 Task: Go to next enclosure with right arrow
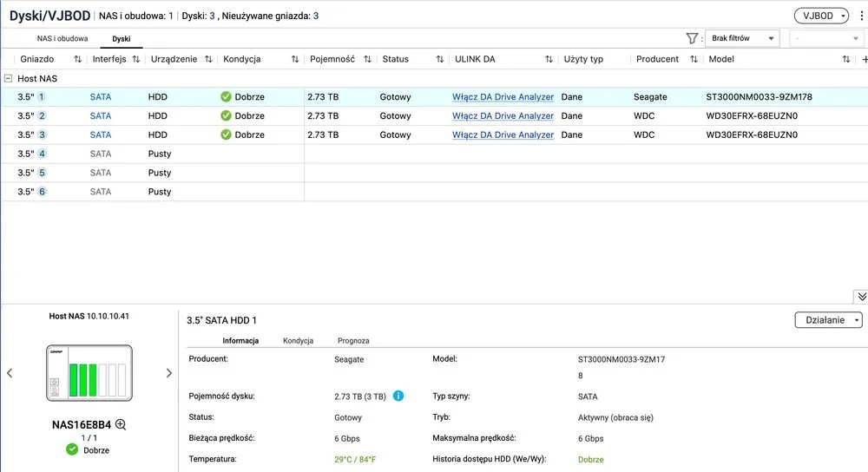click(x=169, y=373)
